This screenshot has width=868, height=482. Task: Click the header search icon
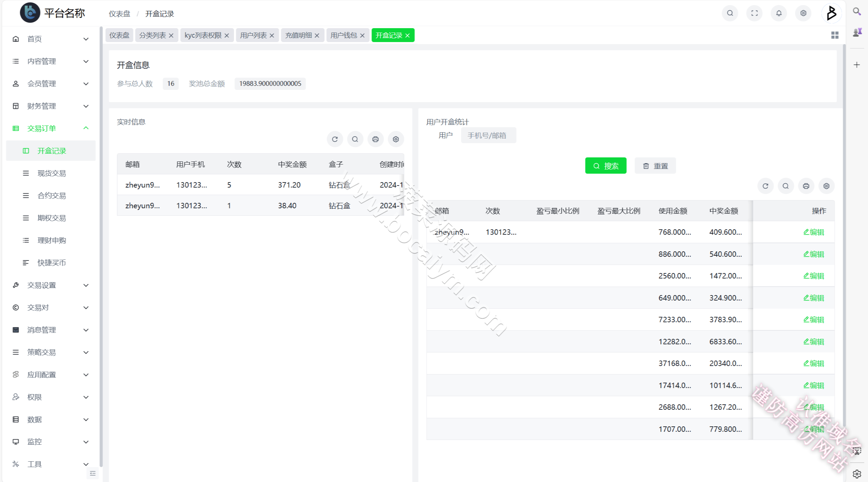730,13
